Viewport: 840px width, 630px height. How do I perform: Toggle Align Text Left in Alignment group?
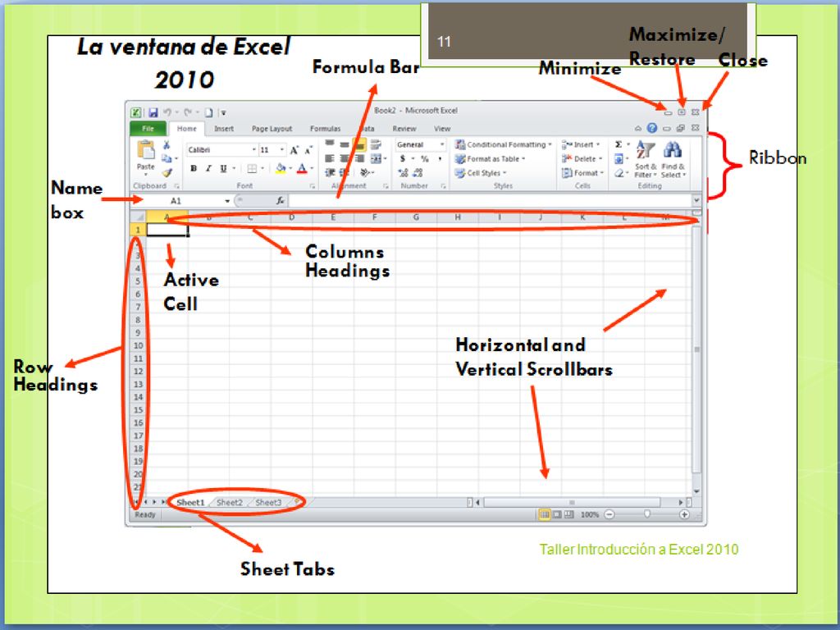pyautogui.click(x=330, y=158)
